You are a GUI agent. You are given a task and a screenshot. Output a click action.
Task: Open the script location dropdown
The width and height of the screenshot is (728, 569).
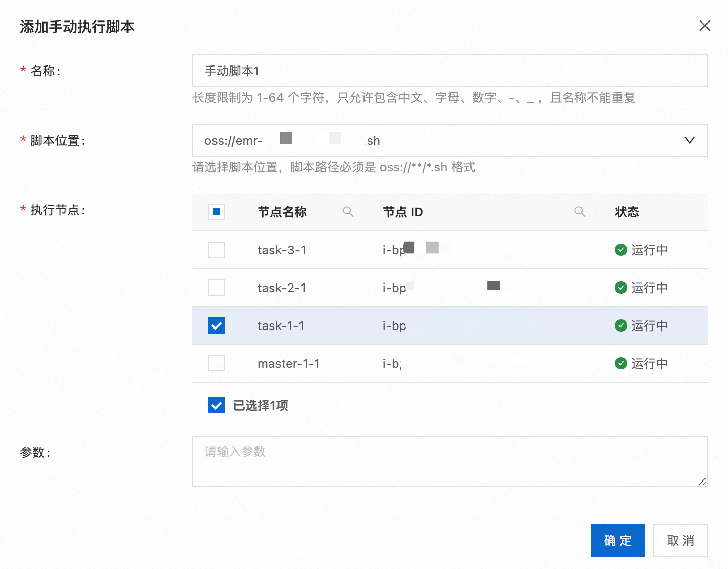(x=449, y=140)
